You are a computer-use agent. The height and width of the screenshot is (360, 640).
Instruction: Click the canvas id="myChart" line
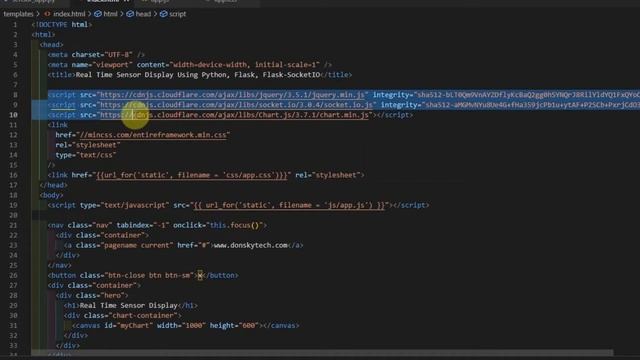coord(186,326)
